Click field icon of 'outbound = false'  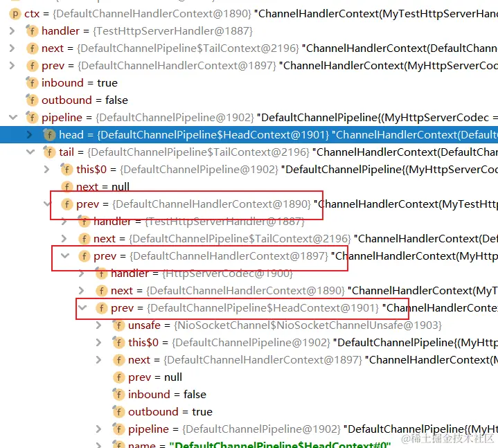click(32, 100)
